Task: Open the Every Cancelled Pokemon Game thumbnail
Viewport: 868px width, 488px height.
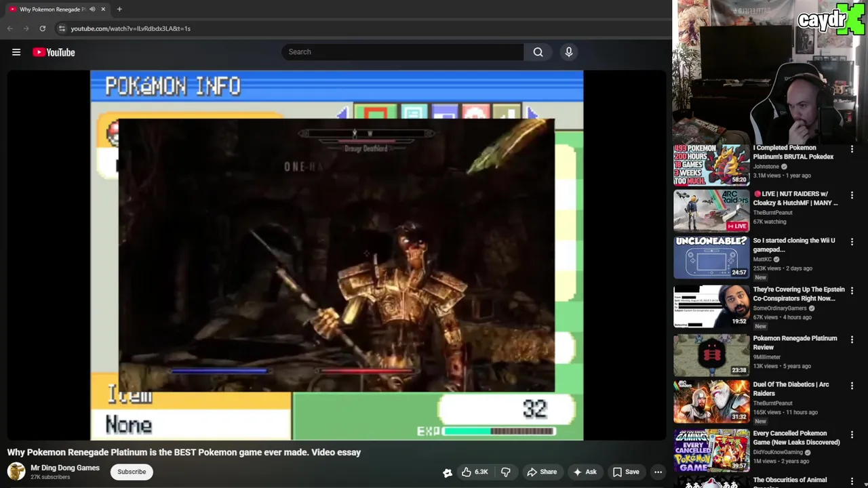Action: (x=711, y=450)
